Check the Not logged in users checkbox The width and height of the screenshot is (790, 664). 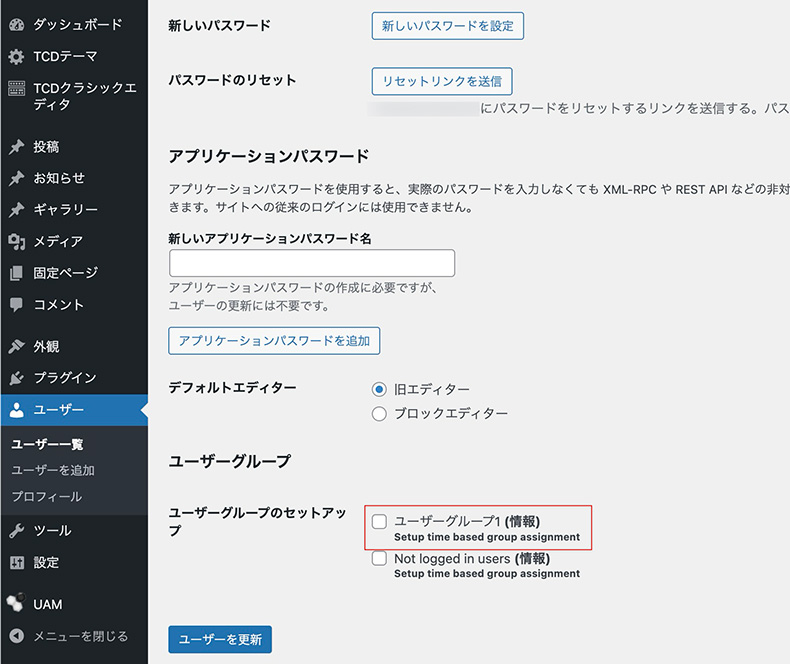379,558
